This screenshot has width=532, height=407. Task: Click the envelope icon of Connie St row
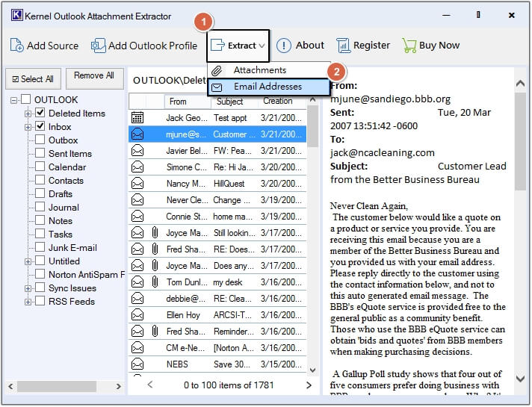point(137,217)
